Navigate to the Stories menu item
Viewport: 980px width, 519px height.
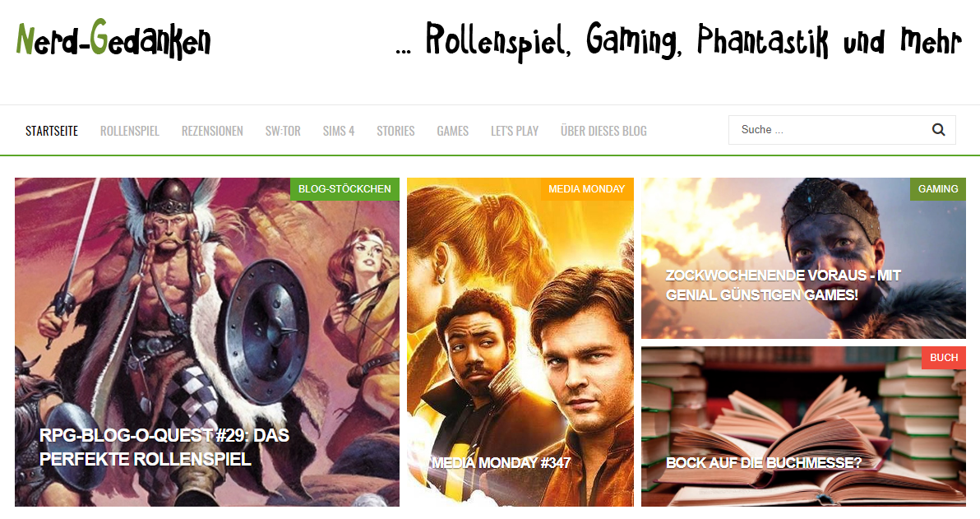click(395, 131)
